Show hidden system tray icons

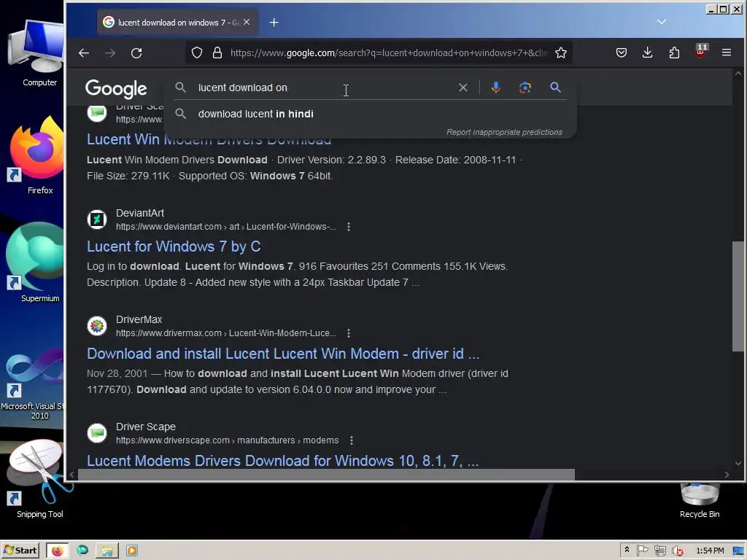627,550
